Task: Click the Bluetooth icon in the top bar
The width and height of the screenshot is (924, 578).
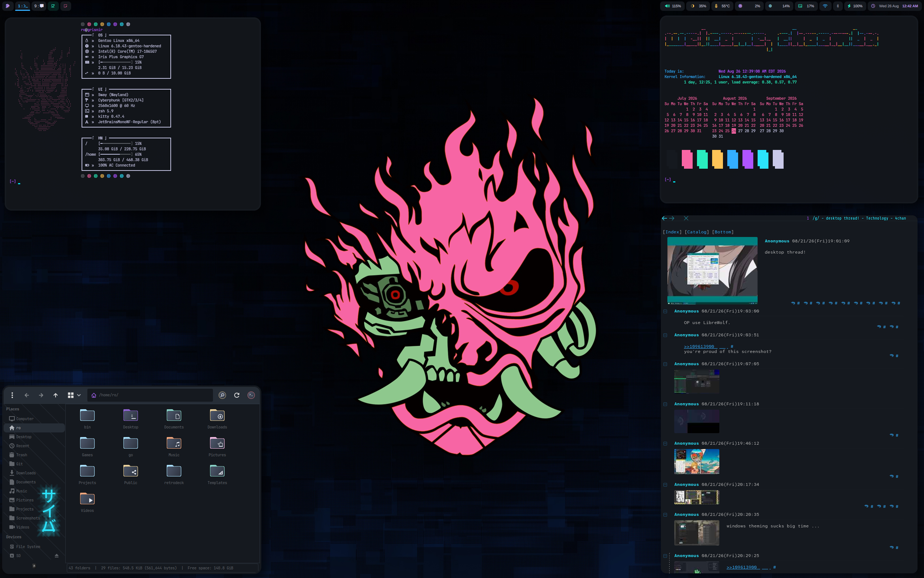Action: pyautogui.click(x=838, y=6)
